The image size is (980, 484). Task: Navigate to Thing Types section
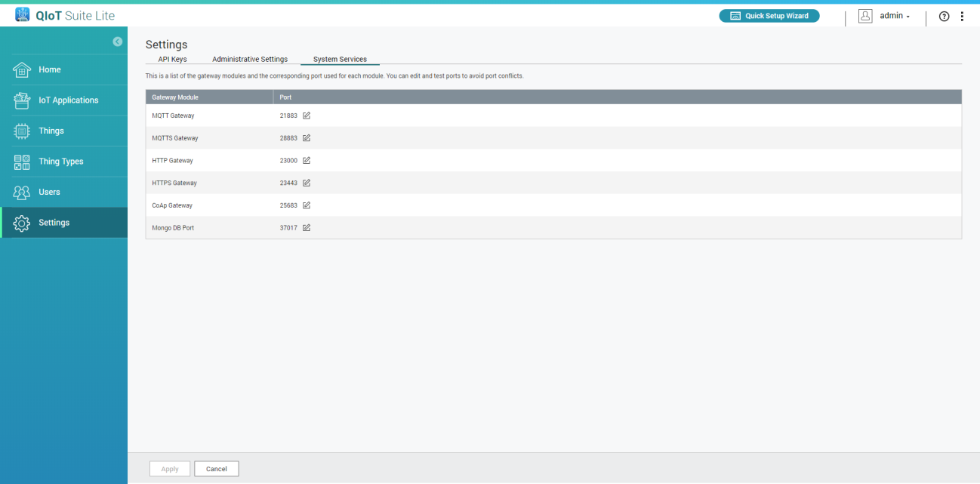pos(60,162)
